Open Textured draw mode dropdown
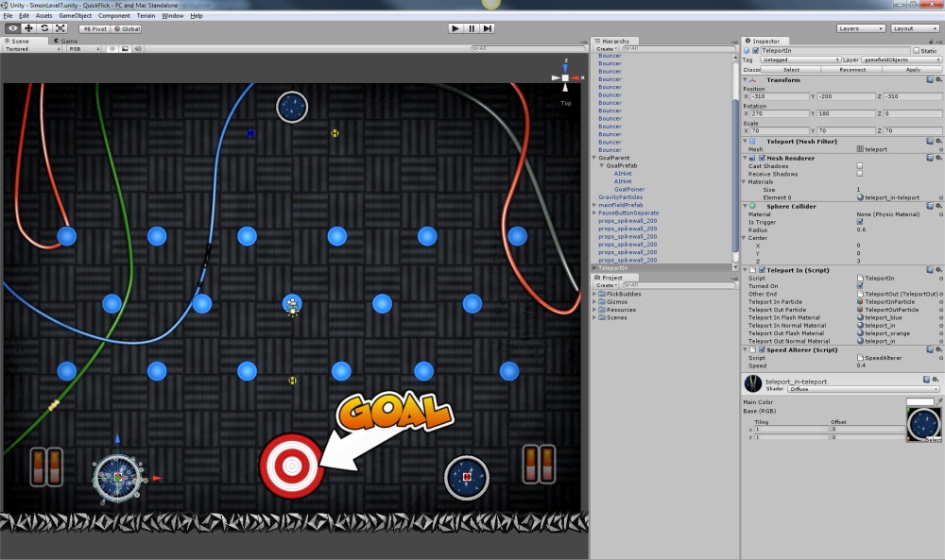945x560 pixels. pyautogui.click(x=32, y=49)
